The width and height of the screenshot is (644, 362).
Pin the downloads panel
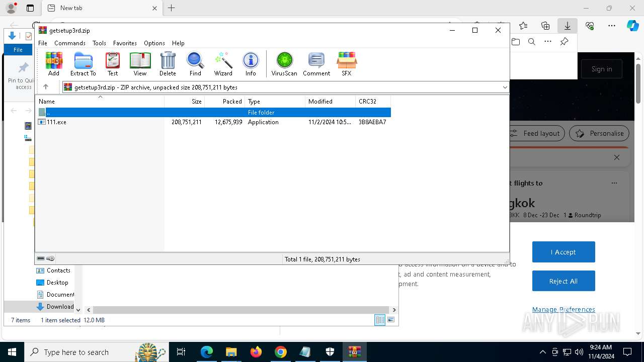point(564,42)
